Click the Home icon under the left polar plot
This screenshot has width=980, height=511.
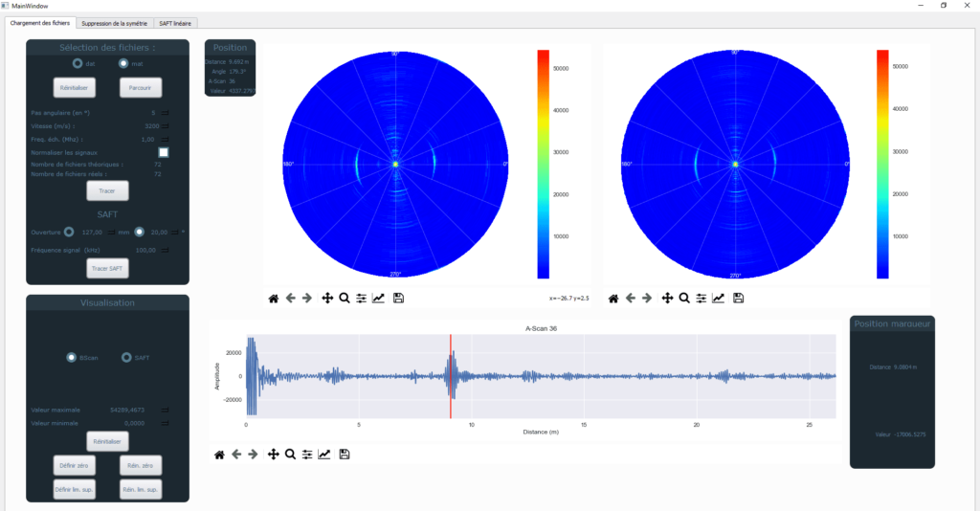pos(273,299)
